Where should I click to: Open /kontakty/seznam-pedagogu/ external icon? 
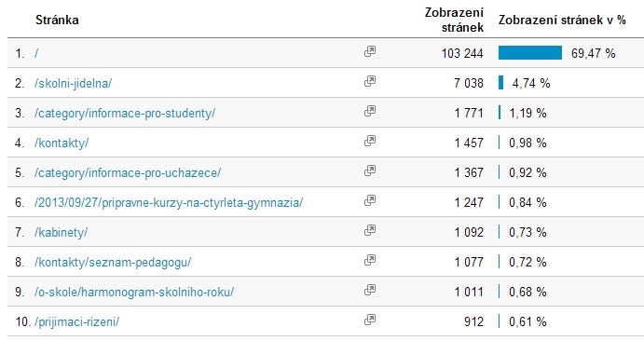pyautogui.click(x=370, y=260)
